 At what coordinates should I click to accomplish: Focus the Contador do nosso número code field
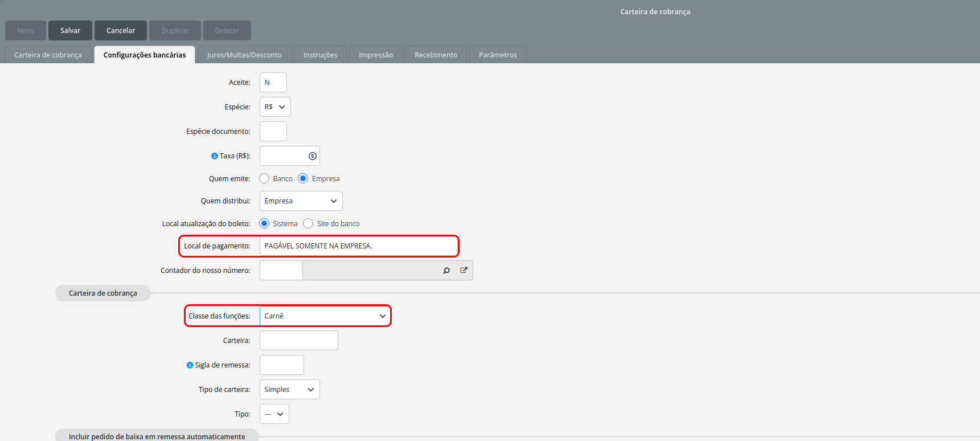[x=281, y=271]
